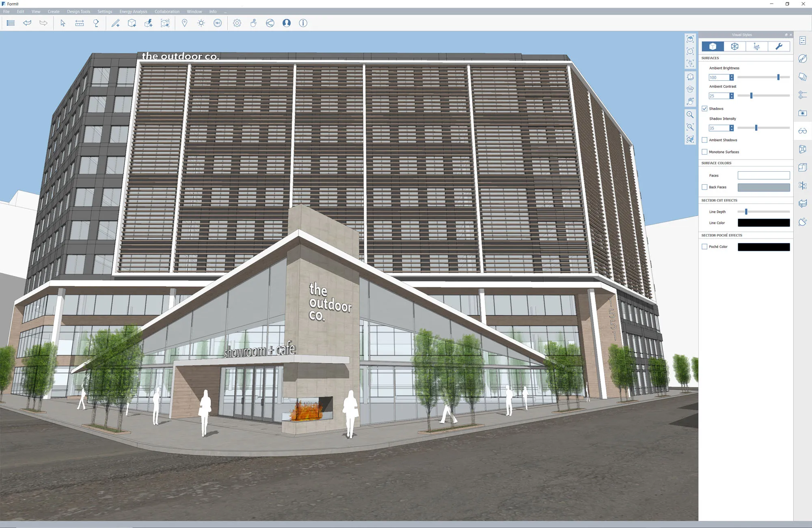
Task: Decrease the Shadow Intensity spinner value
Action: 732,129
